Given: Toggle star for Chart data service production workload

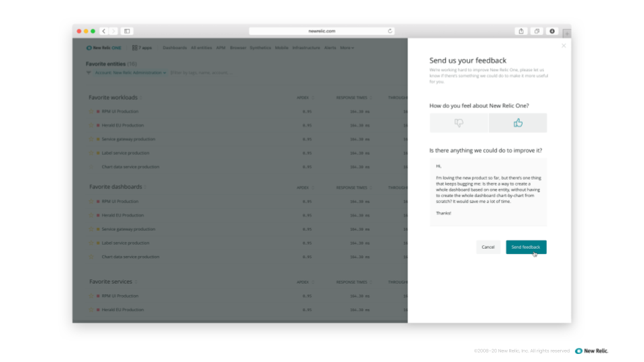Looking at the screenshot, I should point(91,167).
